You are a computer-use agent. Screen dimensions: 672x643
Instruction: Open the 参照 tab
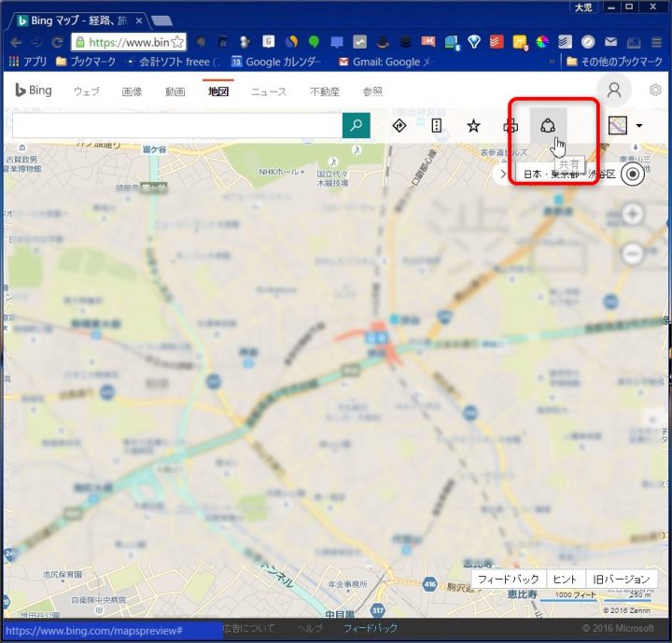[372, 91]
